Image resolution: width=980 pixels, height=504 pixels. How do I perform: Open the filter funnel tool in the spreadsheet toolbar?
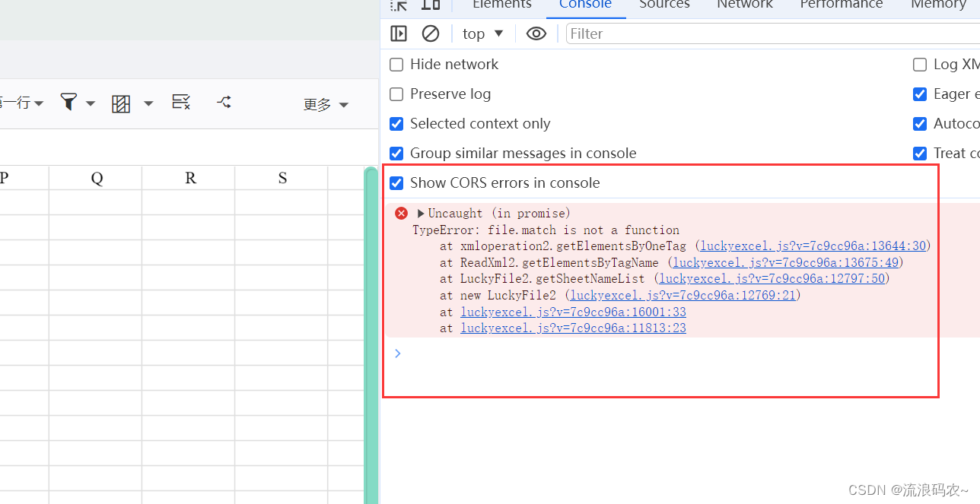pyautogui.click(x=67, y=102)
